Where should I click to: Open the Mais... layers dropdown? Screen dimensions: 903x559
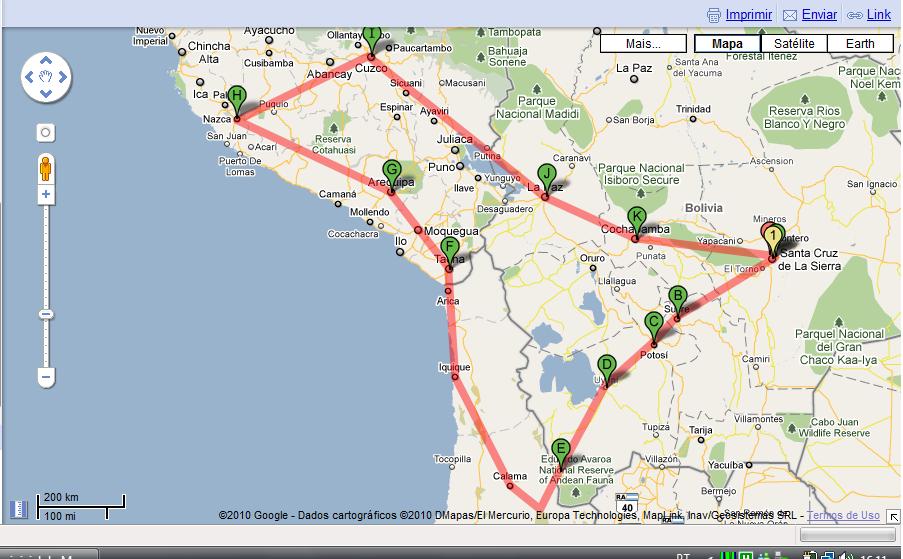click(643, 44)
